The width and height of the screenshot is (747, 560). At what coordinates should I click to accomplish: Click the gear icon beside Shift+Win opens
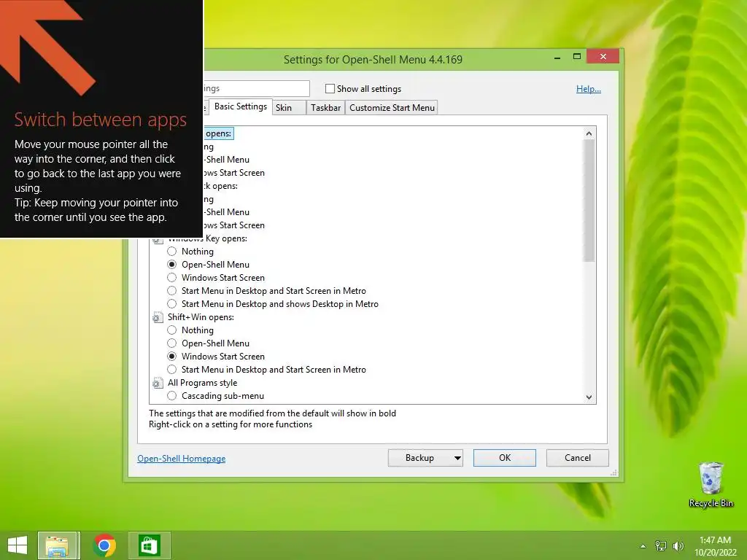tap(158, 318)
